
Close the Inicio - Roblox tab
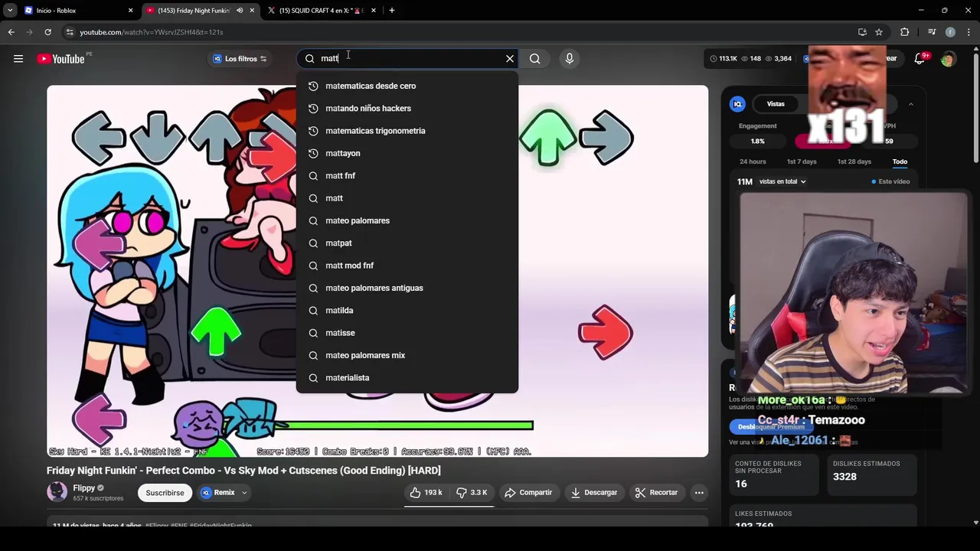[130, 11]
